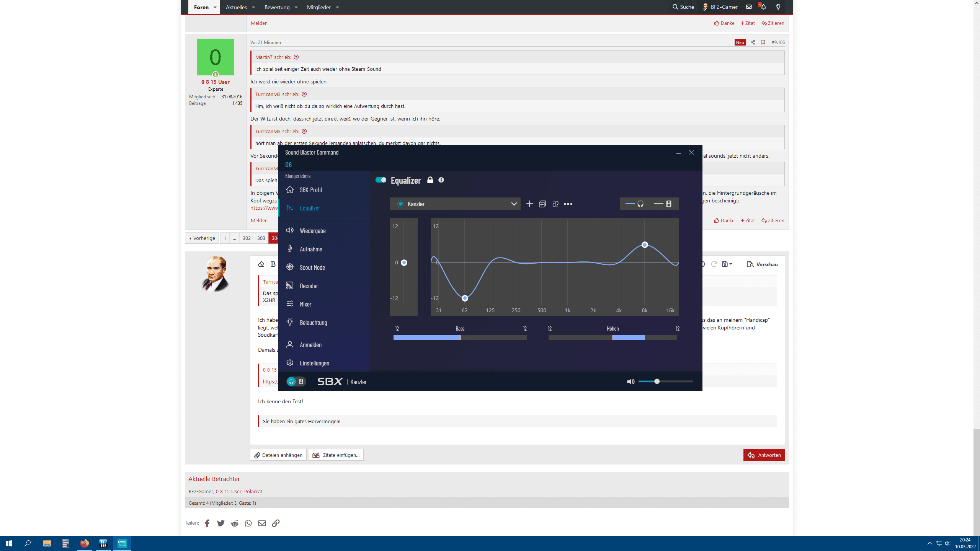980x551 pixels.
Task: Click Melden under 0 8 15 User's post
Action: pyautogui.click(x=259, y=220)
